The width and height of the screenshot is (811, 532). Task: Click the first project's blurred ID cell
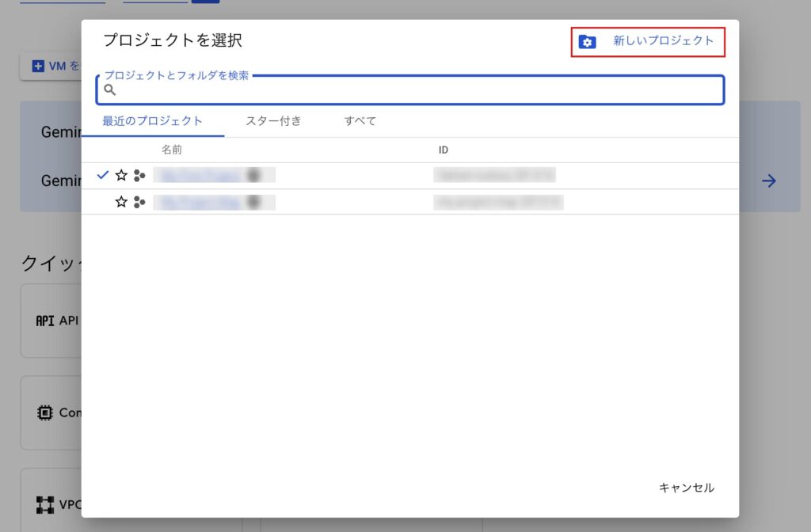click(x=494, y=175)
